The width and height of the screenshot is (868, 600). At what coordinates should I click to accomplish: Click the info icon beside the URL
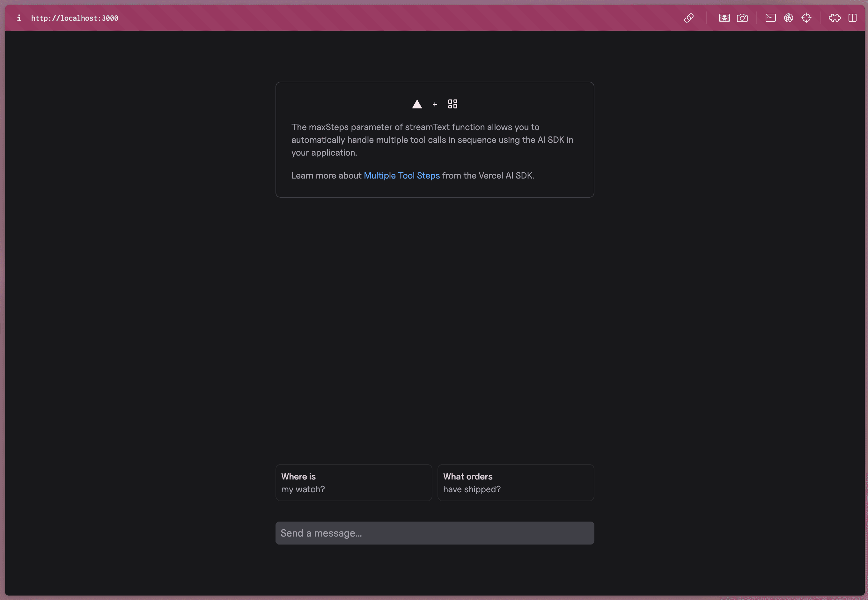coord(18,18)
